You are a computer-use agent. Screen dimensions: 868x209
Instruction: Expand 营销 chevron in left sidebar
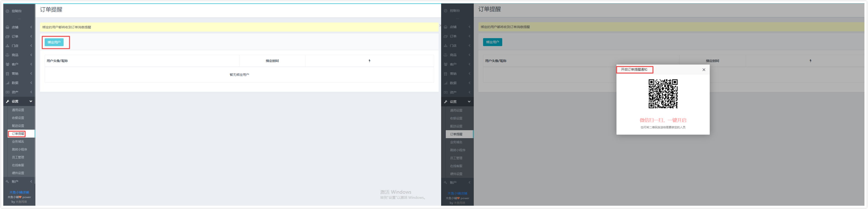click(x=31, y=74)
